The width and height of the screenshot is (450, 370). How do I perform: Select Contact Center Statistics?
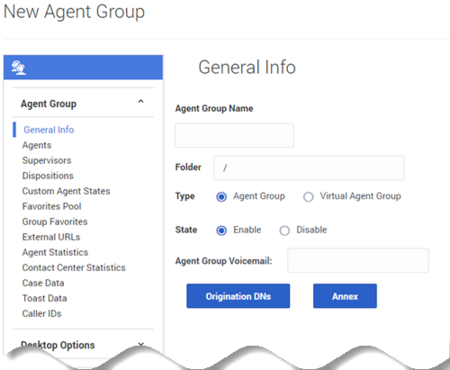click(74, 268)
